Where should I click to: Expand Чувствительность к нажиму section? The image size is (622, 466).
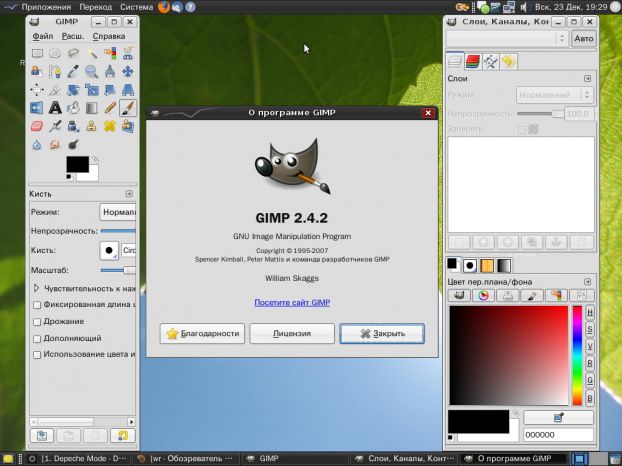tap(36, 288)
